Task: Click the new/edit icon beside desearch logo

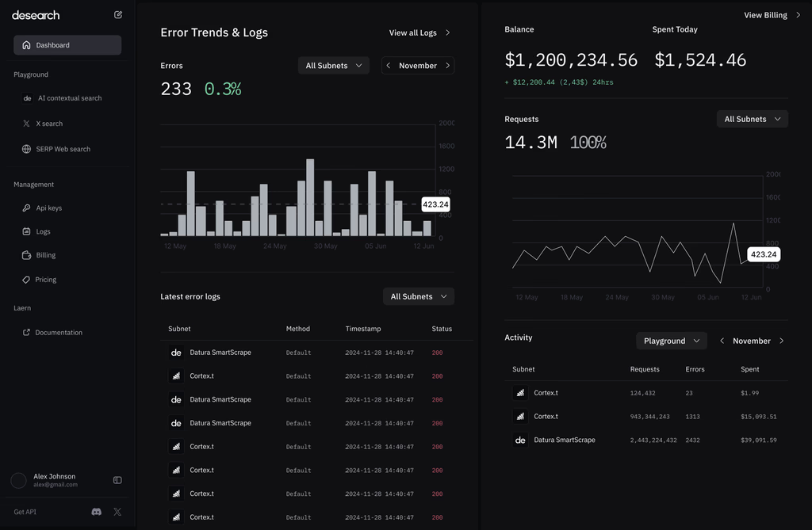Action: [118, 15]
